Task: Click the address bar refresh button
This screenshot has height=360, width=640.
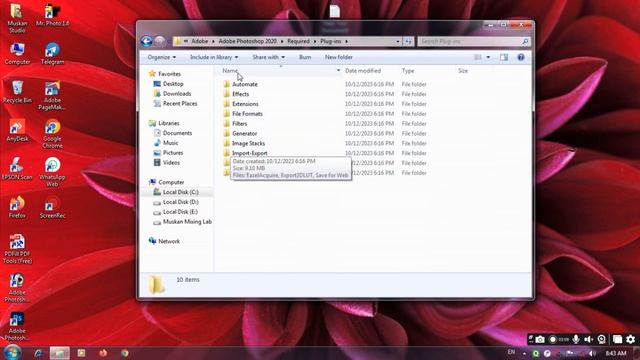Action: (x=408, y=41)
